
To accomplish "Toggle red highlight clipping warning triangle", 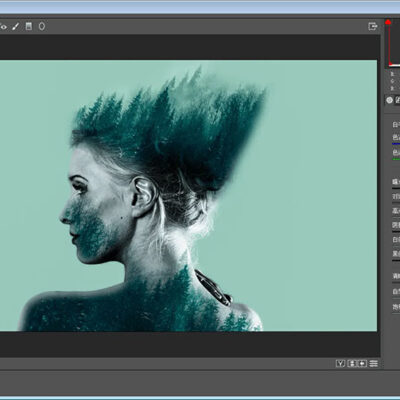I will 388,22.
